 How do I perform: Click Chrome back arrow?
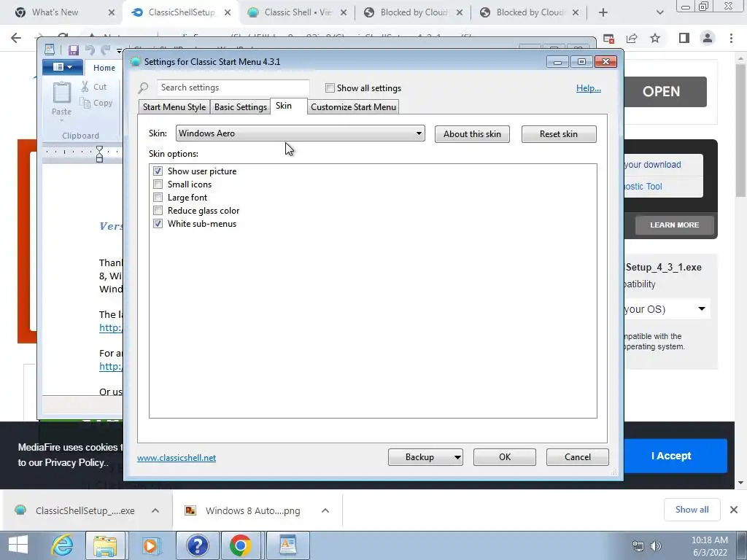[x=16, y=38]
